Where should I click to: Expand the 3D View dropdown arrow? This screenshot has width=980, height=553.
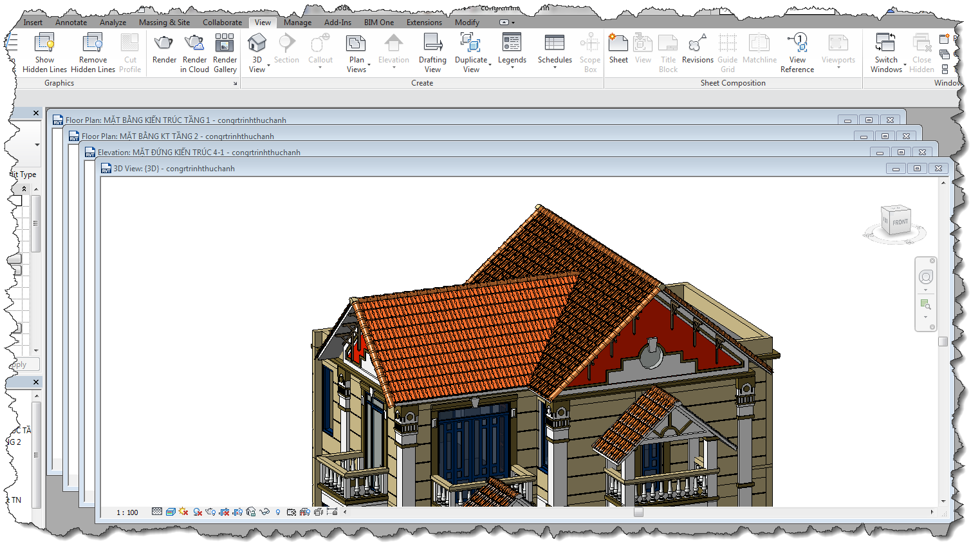268,65
